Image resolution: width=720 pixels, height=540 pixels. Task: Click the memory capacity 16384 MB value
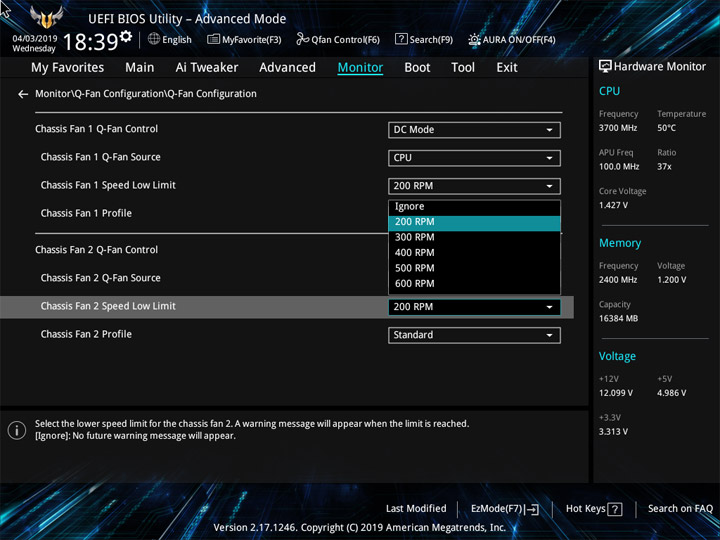(x=618, y=319)
